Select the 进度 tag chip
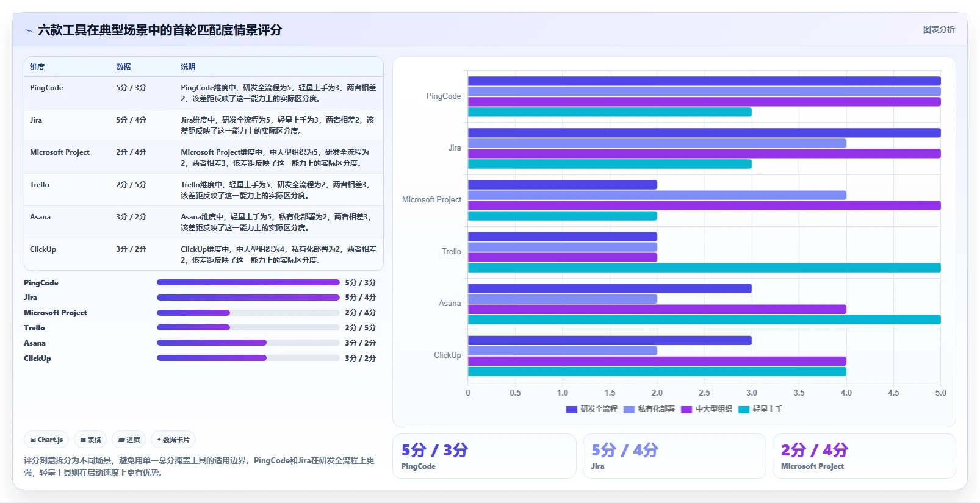The width and height of the screenshot is (980, 503). point(129,440)
